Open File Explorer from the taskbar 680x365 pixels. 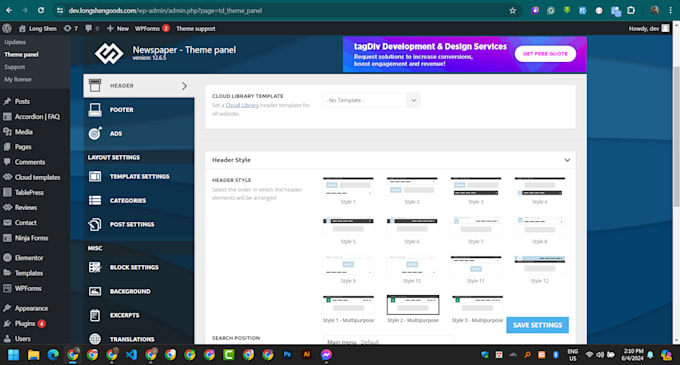point(33,355)
